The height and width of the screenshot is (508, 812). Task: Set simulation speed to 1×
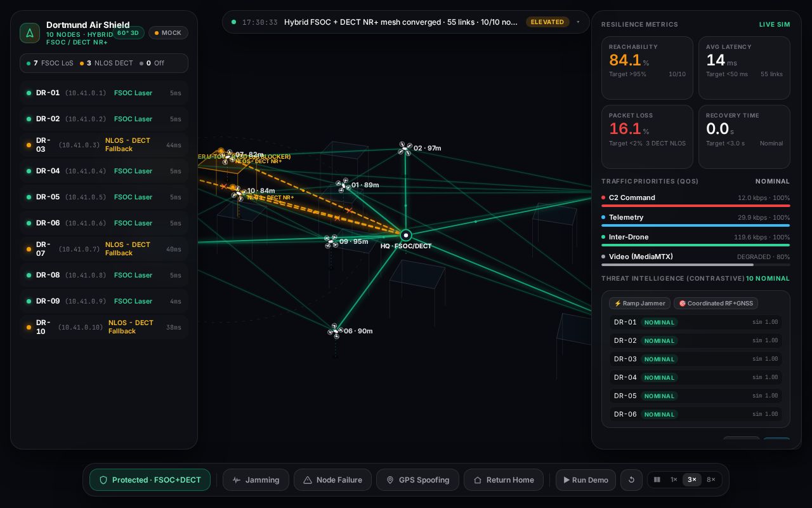point(674,480)
